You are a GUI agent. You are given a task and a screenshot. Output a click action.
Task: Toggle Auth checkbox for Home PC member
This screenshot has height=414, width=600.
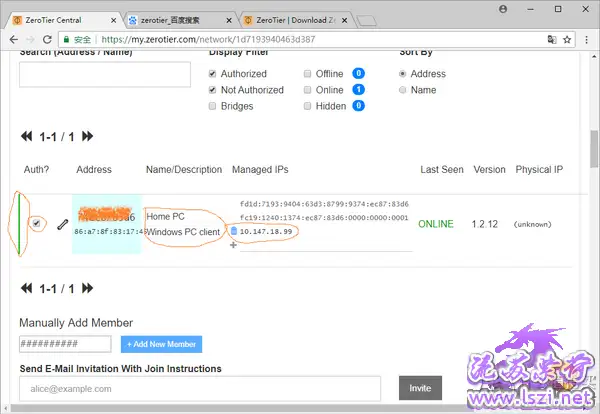[36, 223]
